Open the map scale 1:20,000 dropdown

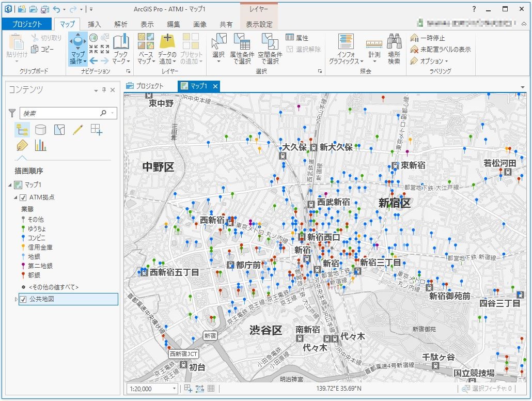point(175,389)
